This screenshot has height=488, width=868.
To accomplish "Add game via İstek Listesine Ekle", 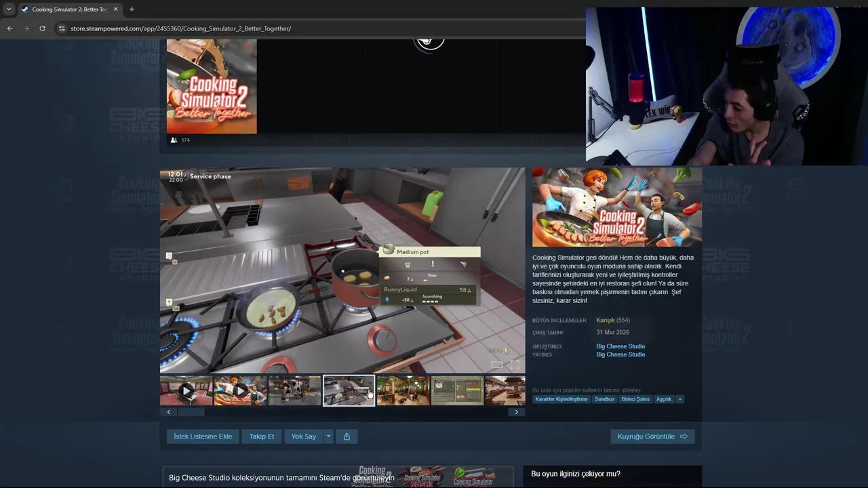I will 203,436.
